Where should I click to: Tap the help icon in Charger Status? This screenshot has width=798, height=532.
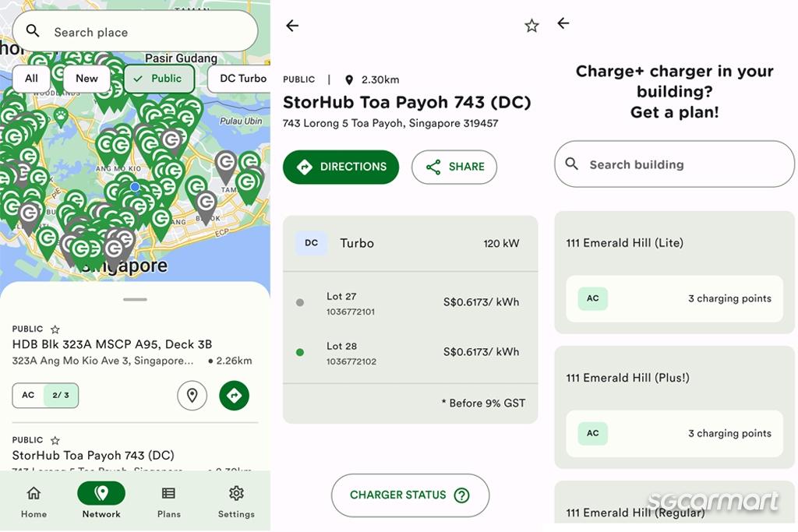pos(461,495)
